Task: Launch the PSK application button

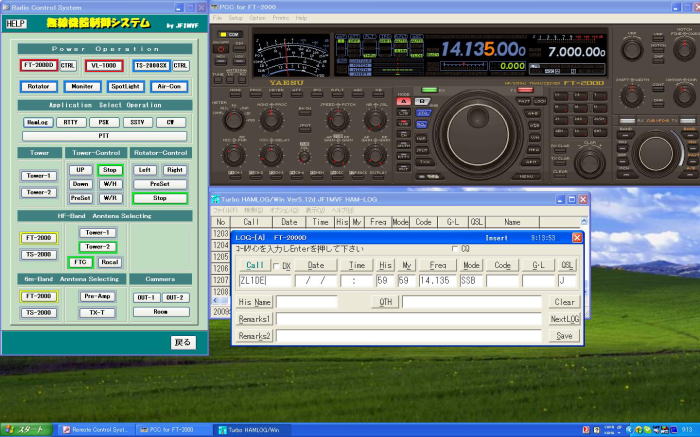Action: pos(104,122)
